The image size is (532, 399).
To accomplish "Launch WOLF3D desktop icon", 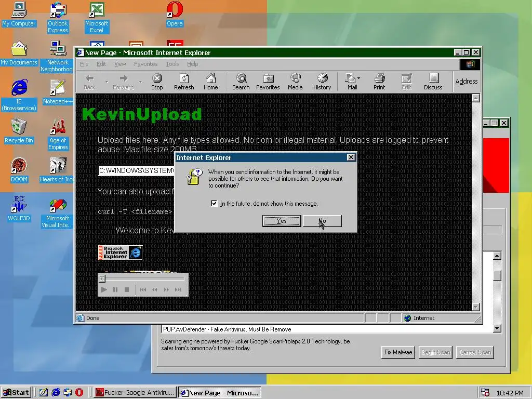I will coord(19,209).
